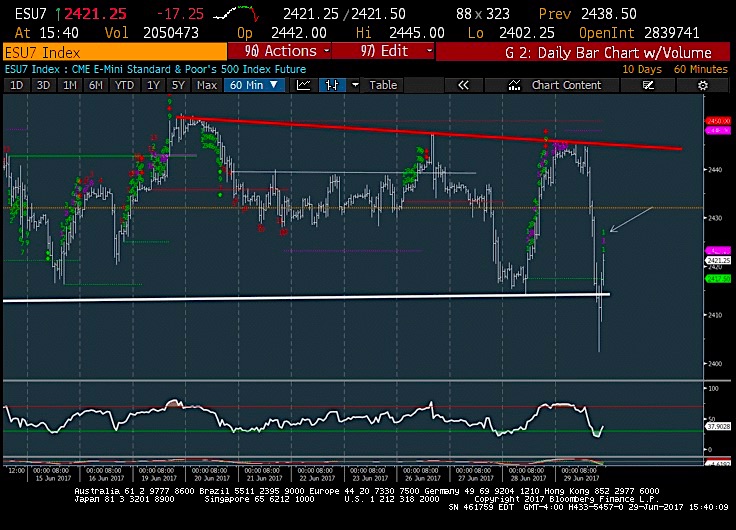Switch to line chart icon
The width and height of the screenshot is (736, 530).
click(x=303, y=85)
